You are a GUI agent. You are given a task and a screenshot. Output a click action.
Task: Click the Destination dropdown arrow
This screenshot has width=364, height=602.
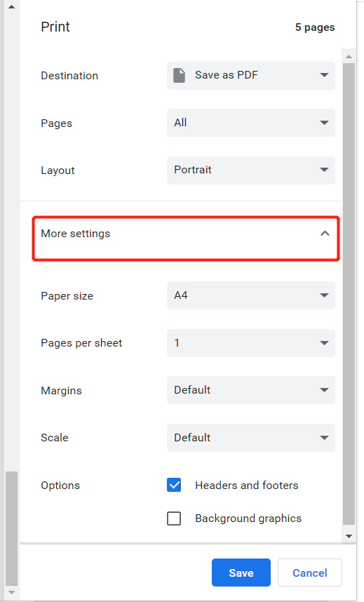324,75
